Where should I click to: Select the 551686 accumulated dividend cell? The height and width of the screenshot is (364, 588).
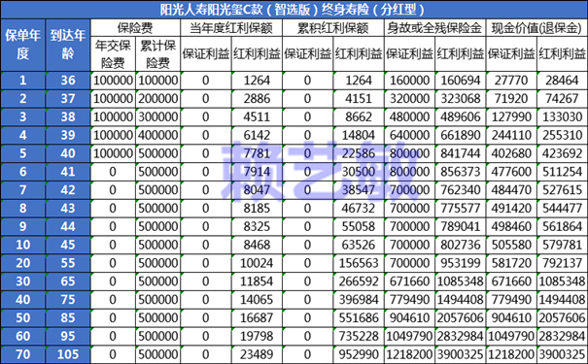[359, 318]
